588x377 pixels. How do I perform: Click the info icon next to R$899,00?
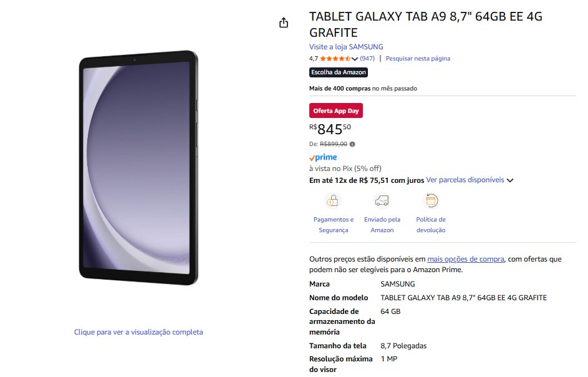[352, 144]
